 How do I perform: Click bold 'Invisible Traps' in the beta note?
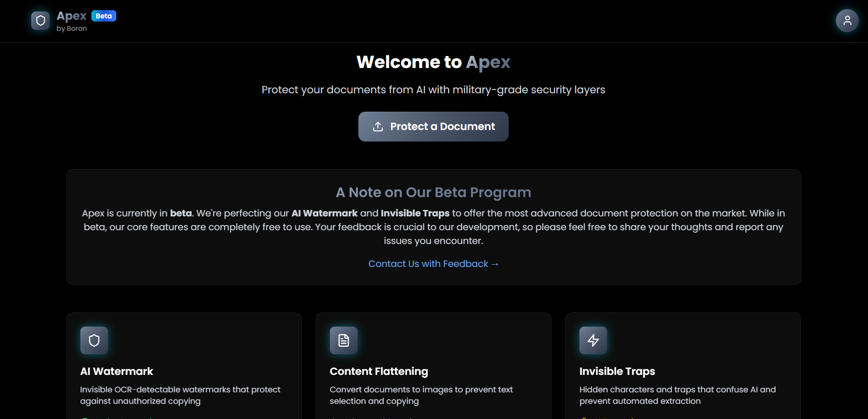[415, 213]
